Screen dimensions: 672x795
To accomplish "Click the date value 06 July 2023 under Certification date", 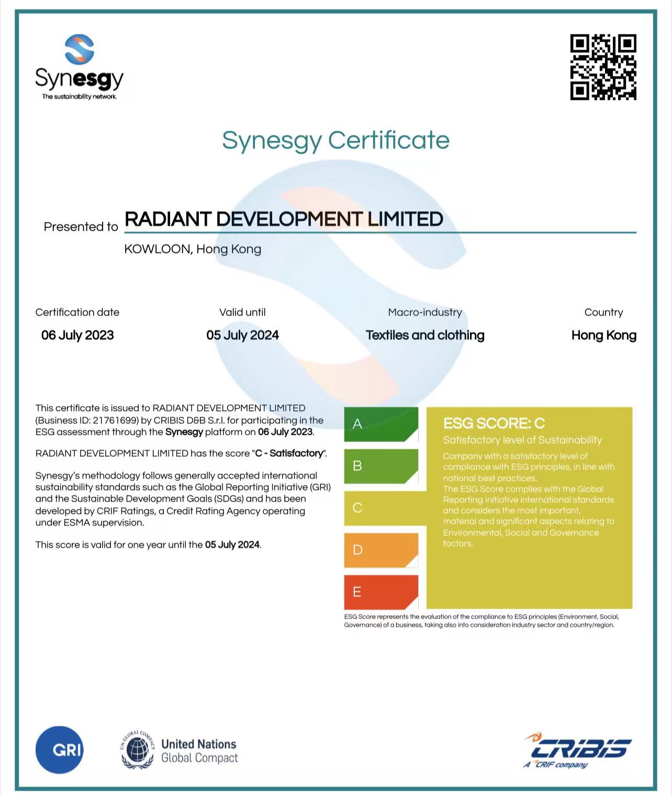I will (x=77, y=335).
